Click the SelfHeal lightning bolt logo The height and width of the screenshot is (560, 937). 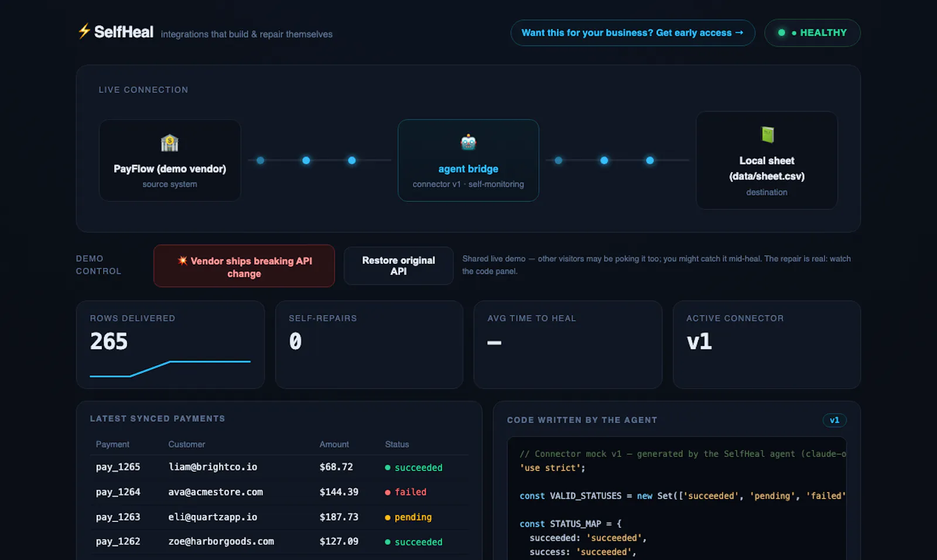[x=84, y=31]
